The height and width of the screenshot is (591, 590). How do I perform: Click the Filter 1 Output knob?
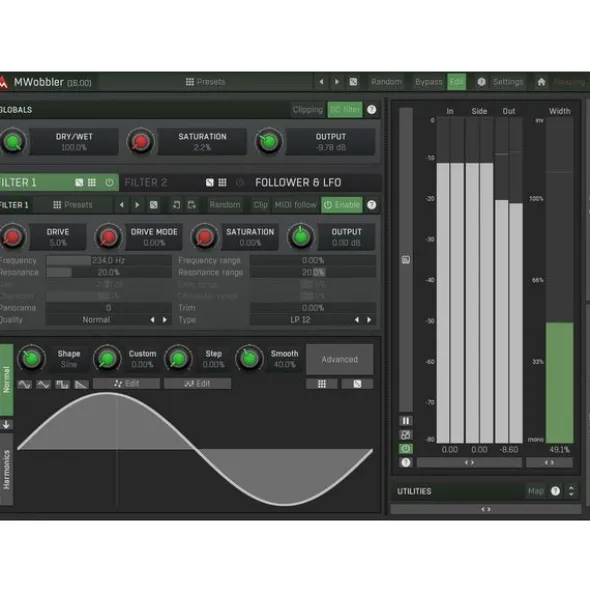coord(300,237)
